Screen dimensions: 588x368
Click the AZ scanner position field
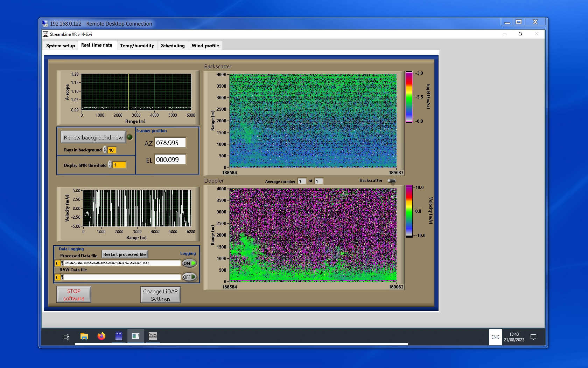170,143
